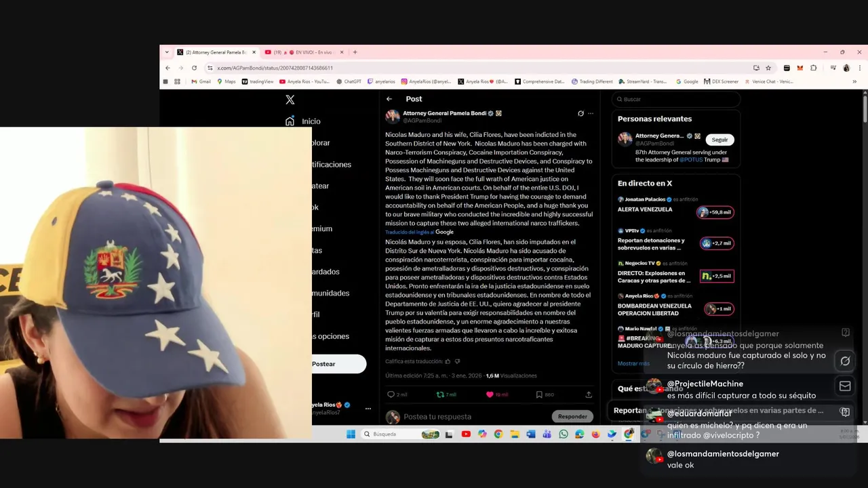
Task: Open the browser extensions puzzle icon
Action: click(x=814, y=68)
